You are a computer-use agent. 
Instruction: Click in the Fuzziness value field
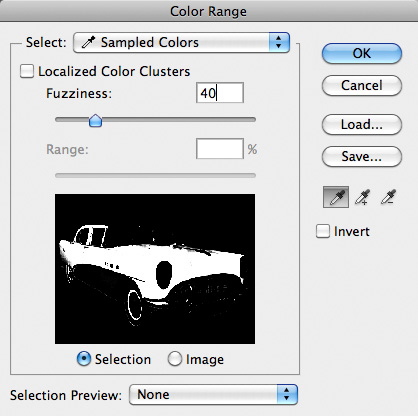(x=220, y=93)
